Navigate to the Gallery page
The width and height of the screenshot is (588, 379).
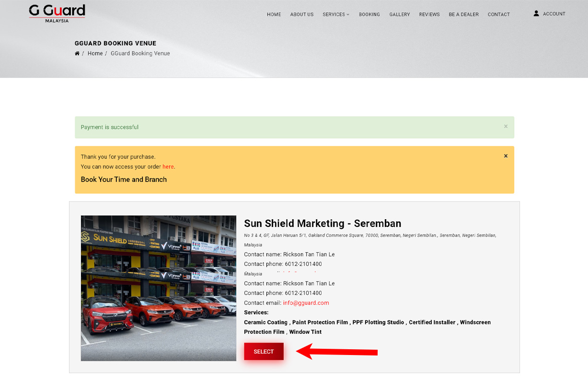pos(399,14)
